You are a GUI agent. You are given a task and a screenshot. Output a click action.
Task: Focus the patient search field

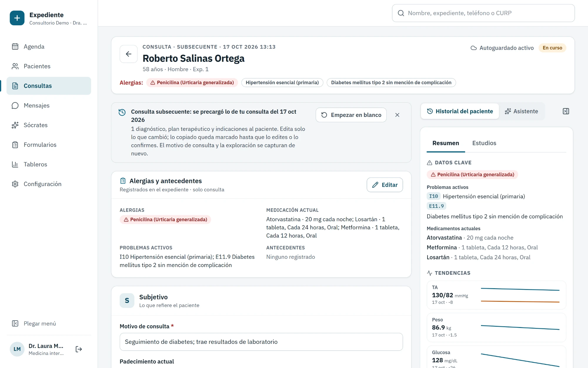(483, 13)
